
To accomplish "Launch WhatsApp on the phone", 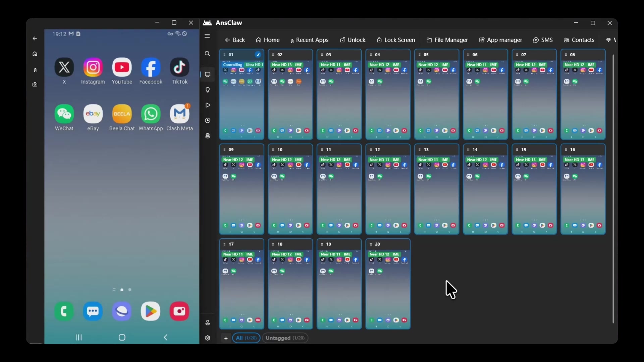I will pos(151,114).
